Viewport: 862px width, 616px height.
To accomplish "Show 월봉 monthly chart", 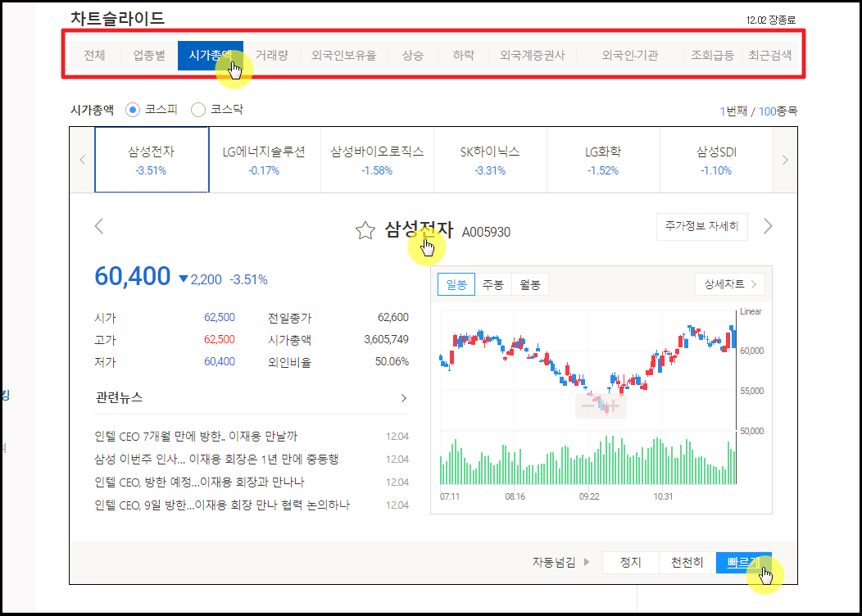I will click(x=530, y=284).
